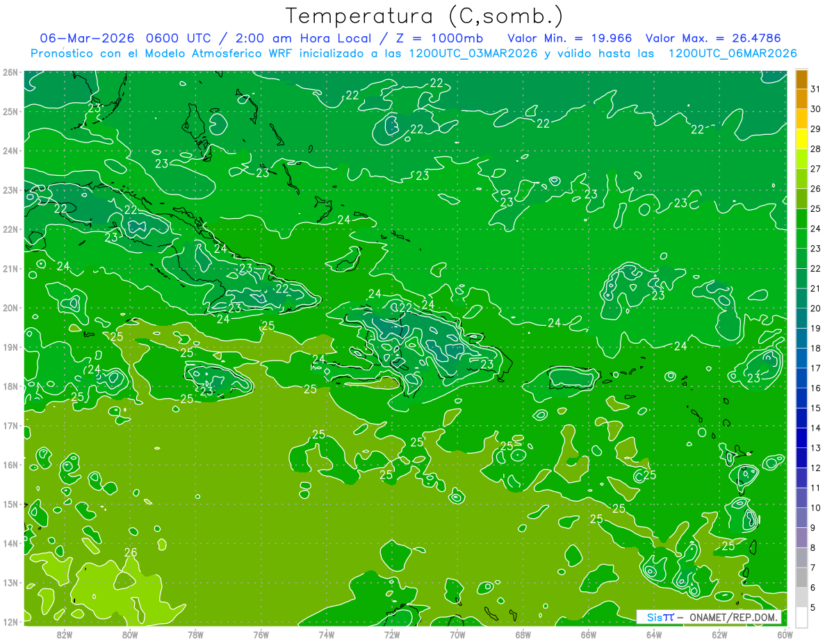Click the 70W longitude axis label

pyautogui.click(x=457, y=634)
